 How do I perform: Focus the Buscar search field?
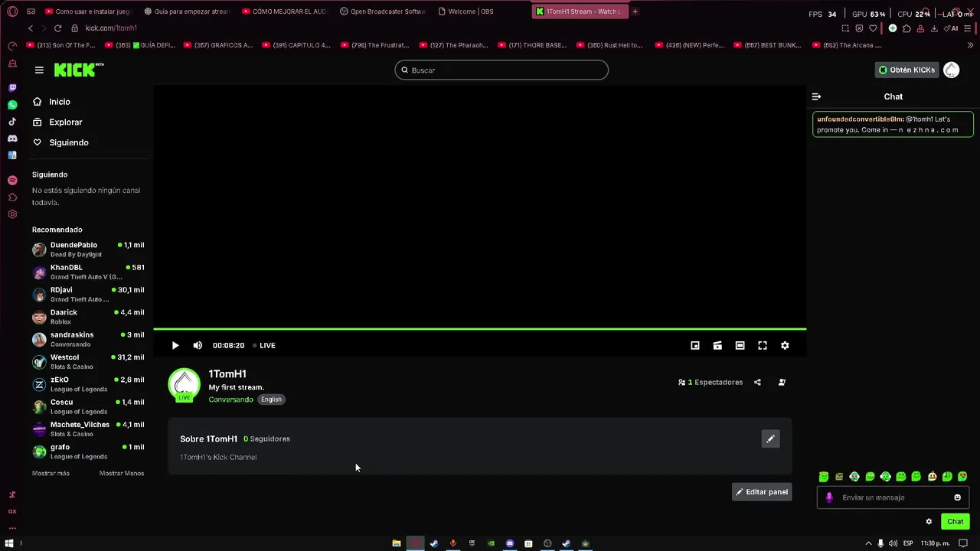(x=501, y=70)
